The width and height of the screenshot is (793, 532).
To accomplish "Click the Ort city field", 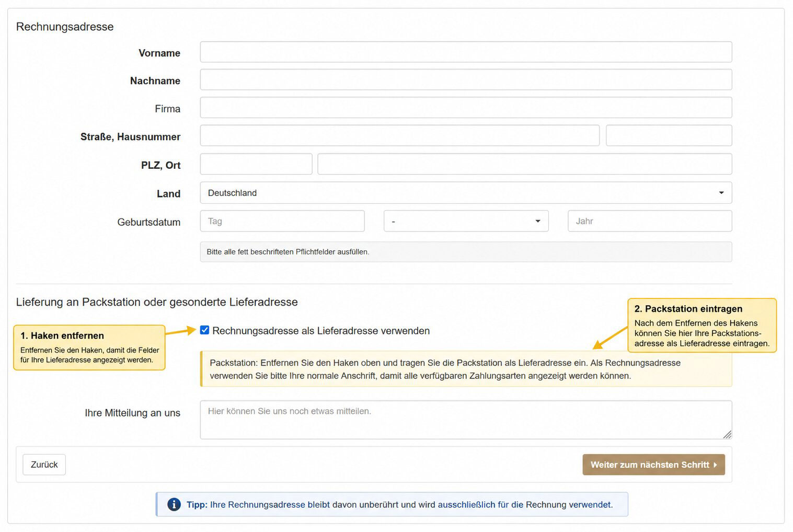I will [x=525, y=164].
